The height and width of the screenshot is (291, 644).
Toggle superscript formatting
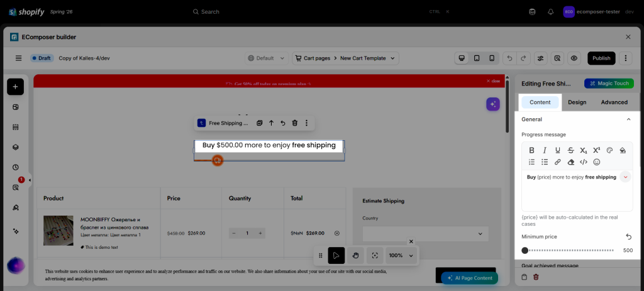coord(596,150)
